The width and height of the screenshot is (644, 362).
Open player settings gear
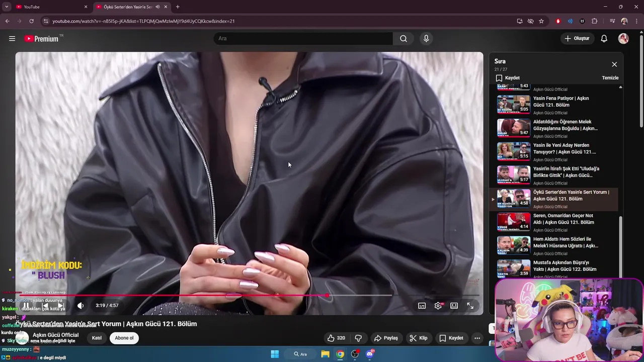(x=438, y=306)
